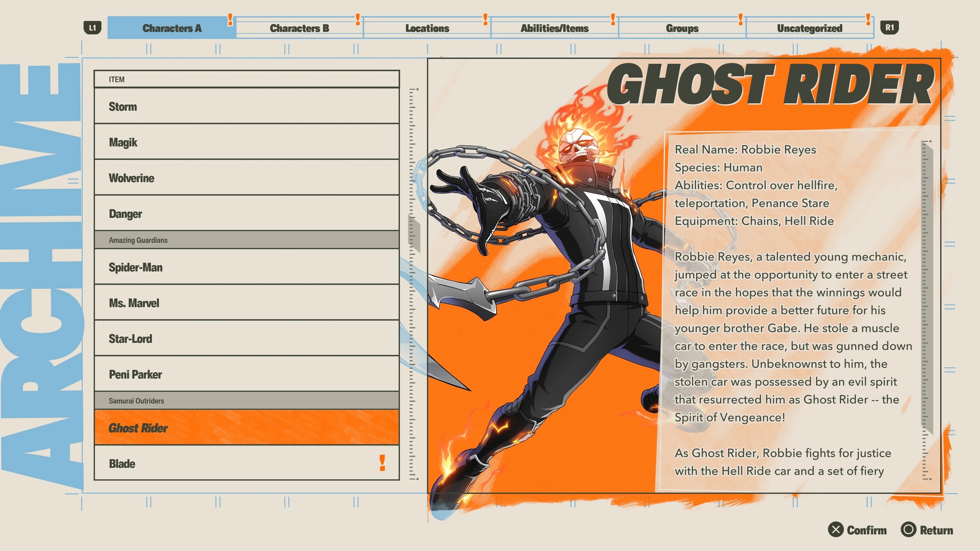Click the Samurai Outriders group header

[x=247, y=400]
